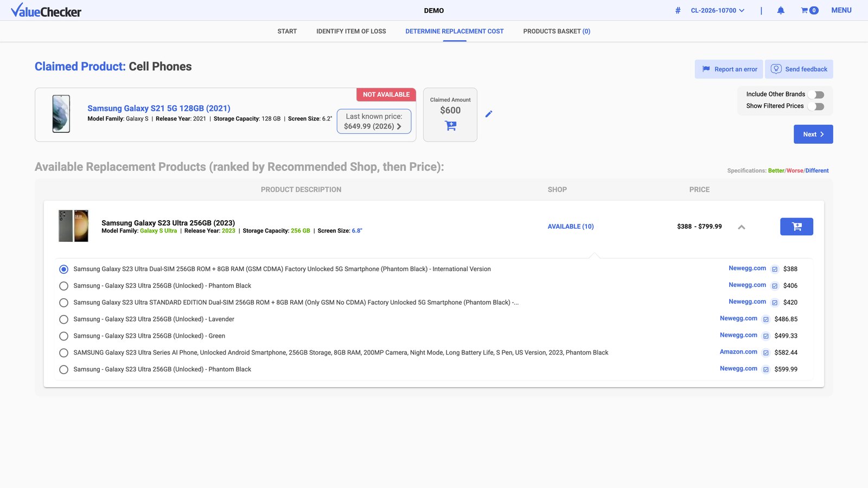
Task: Go to the ValueChecker logo home
Action: coord(46,10)
